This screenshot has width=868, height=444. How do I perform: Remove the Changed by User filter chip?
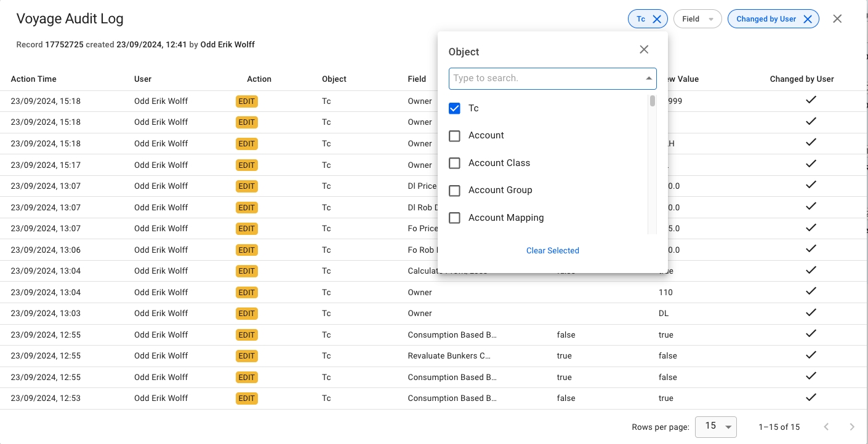(x=808, y=19)
